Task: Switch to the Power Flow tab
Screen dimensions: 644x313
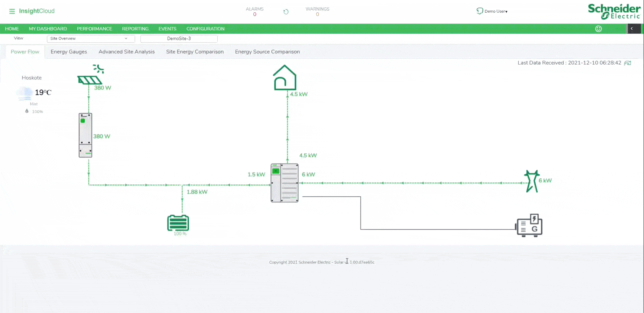Action: [x=25, y=52]
